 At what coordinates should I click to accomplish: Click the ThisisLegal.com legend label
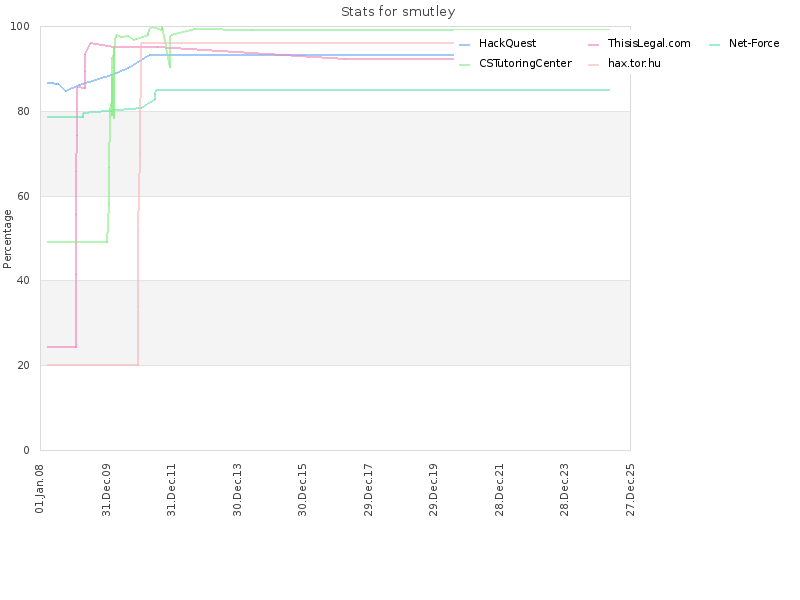(649, 44)
